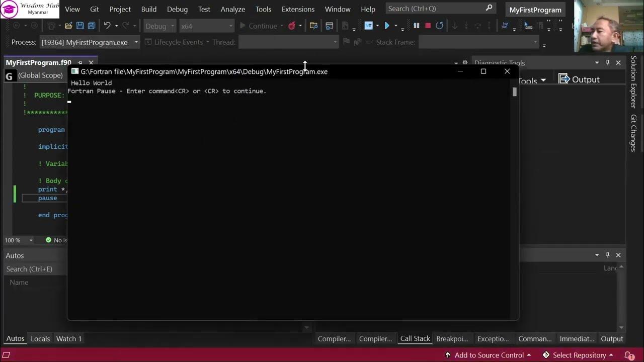Click the Autos search box
Screen dimensions: 644x362
[35, 269]
